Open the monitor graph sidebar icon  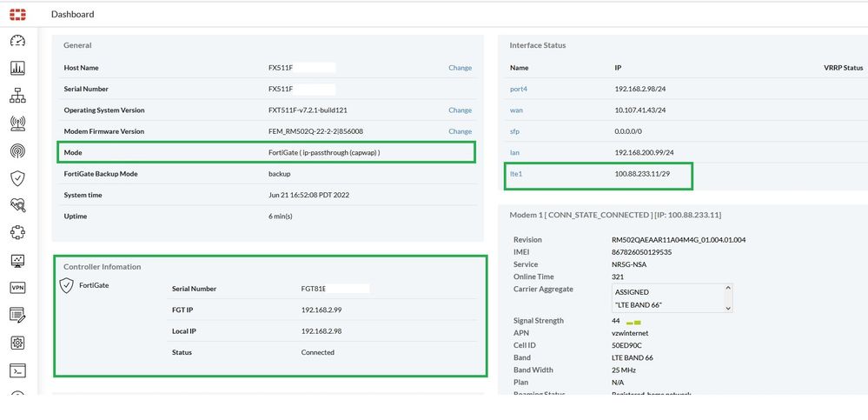17,260
